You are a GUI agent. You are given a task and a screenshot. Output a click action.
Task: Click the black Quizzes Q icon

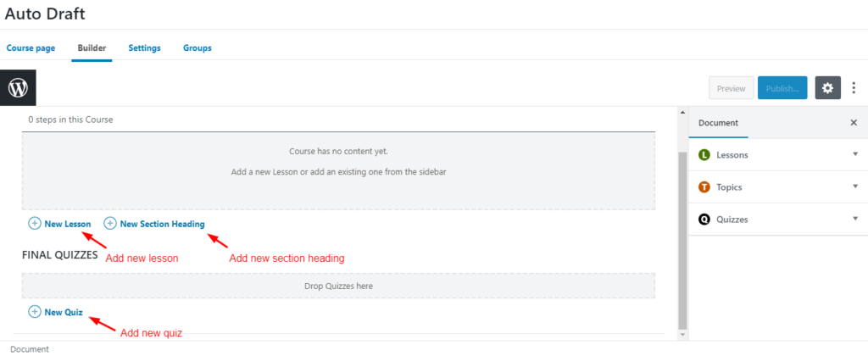point(704,220)
